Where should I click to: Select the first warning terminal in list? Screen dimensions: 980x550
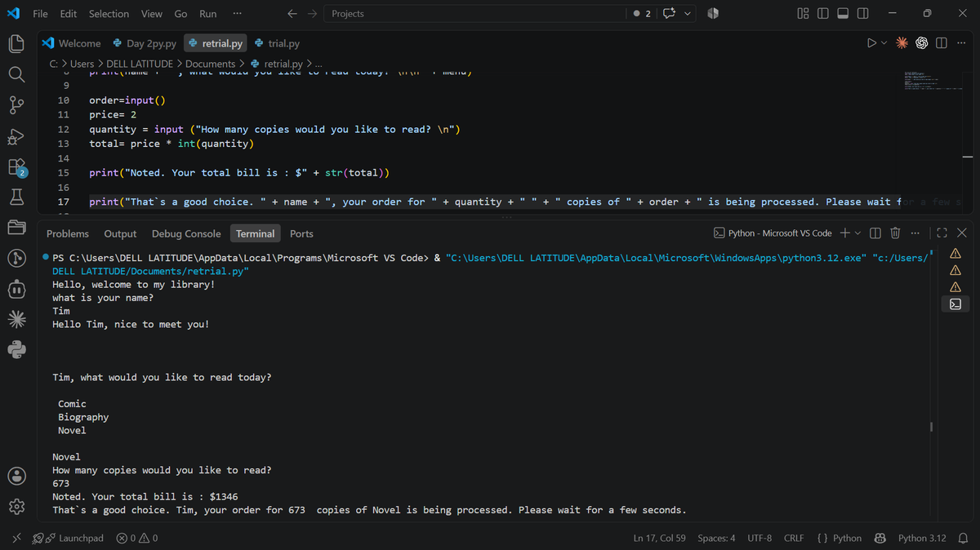(955, 254)
